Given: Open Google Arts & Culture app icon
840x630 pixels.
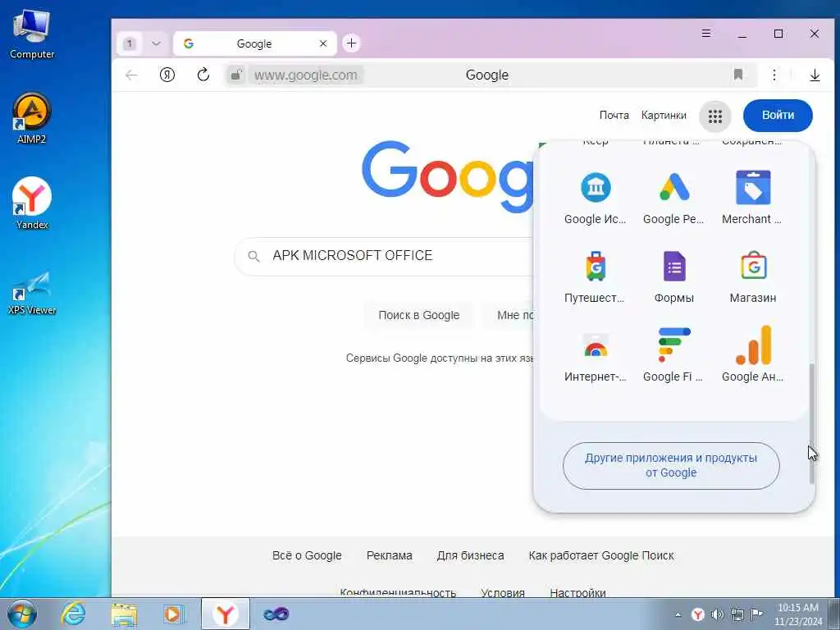Looking at the screenshot, I should click(596, 188).
